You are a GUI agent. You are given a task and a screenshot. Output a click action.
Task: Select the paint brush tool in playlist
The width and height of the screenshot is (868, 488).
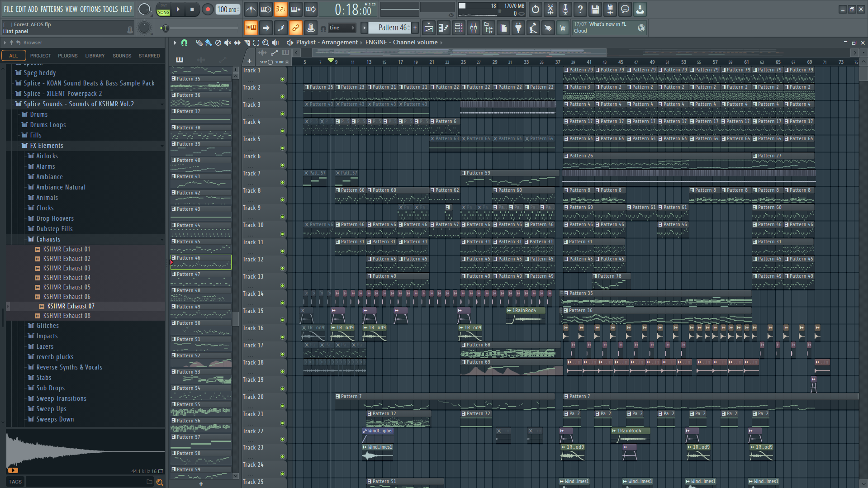(x=209, y=43)
